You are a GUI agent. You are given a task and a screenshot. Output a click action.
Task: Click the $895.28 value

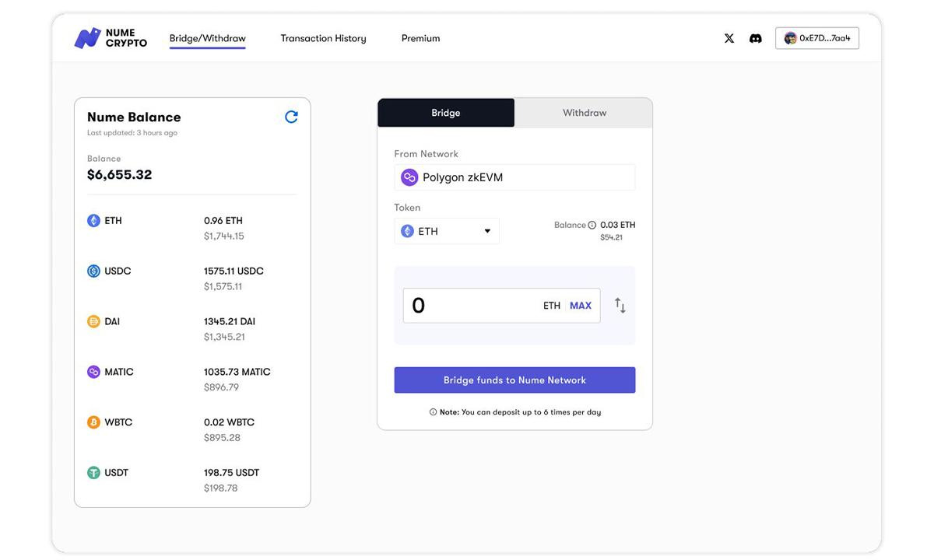pyautogui.click(x=222, y=438)
